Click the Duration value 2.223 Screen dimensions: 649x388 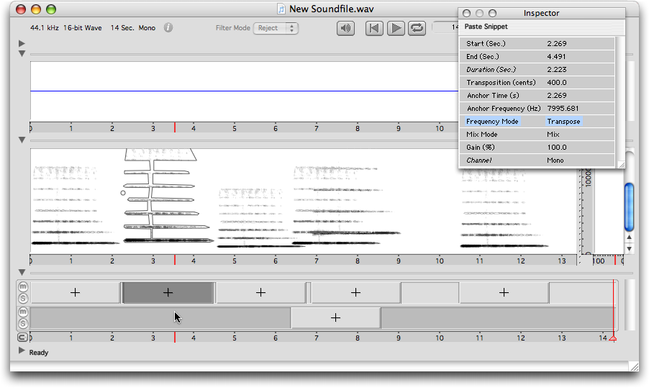pos(557,70)
